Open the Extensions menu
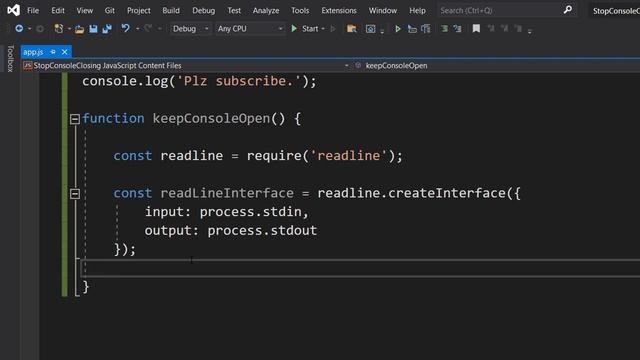Screen dimensions: 640x360 click(339, 11)
